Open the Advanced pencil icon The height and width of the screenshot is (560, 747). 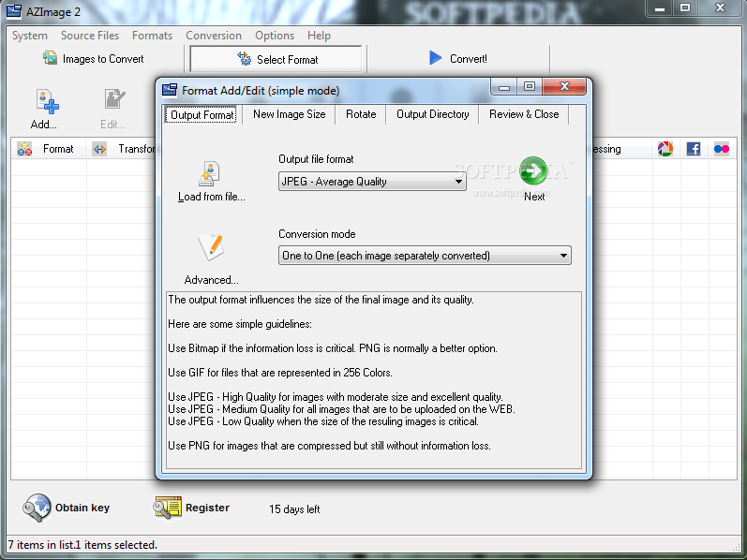click(211, 246)
